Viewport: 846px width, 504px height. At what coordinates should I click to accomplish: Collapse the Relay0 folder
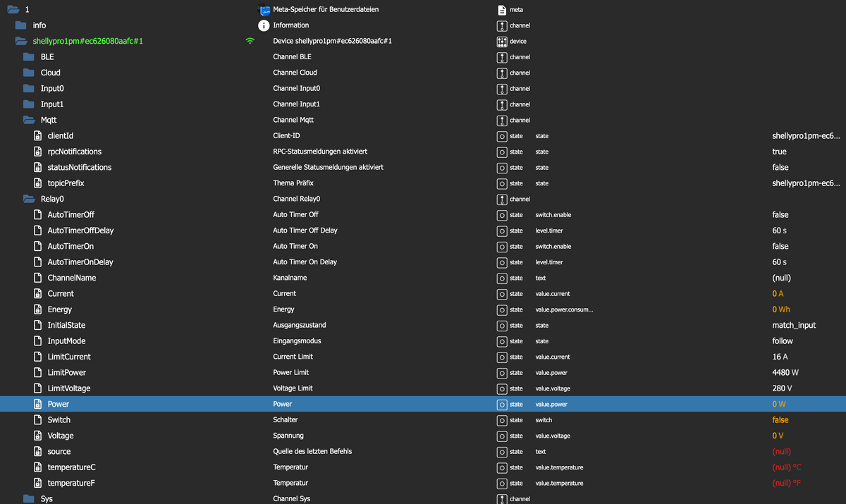tap(28, 199)
